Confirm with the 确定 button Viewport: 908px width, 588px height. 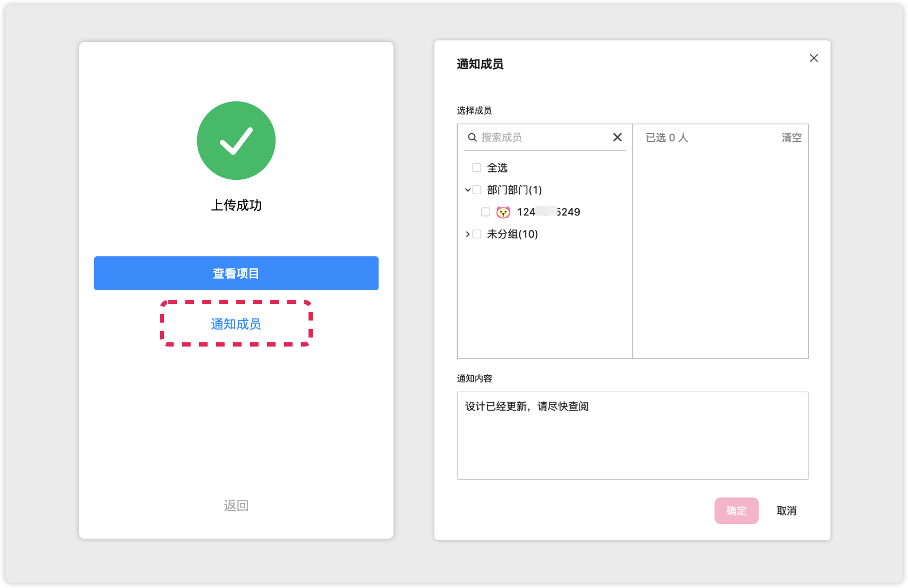(x=736, y=511)
